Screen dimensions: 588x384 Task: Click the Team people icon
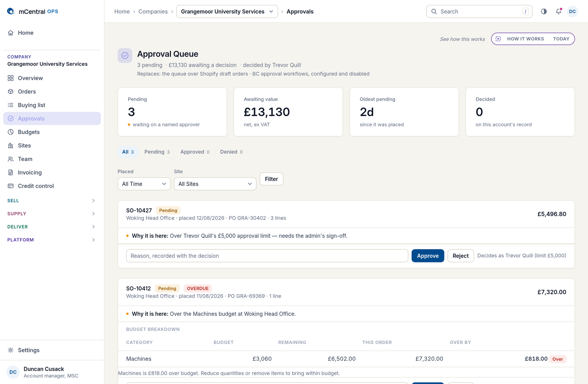(x=11, y=159)
